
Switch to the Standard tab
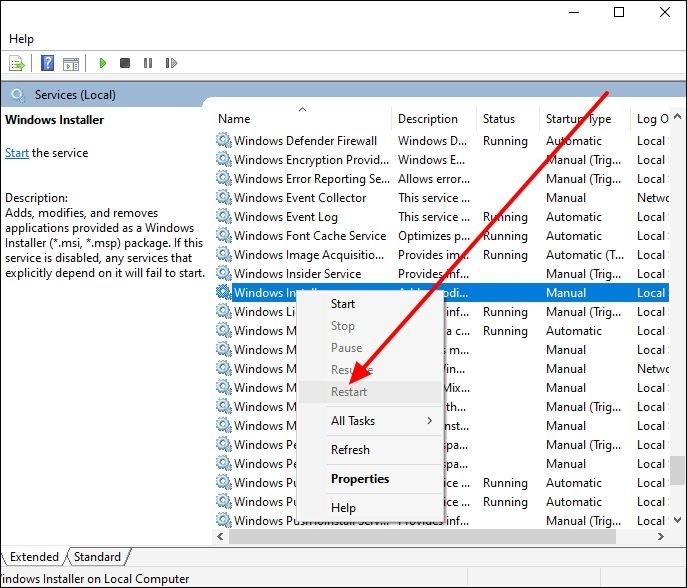97,557
